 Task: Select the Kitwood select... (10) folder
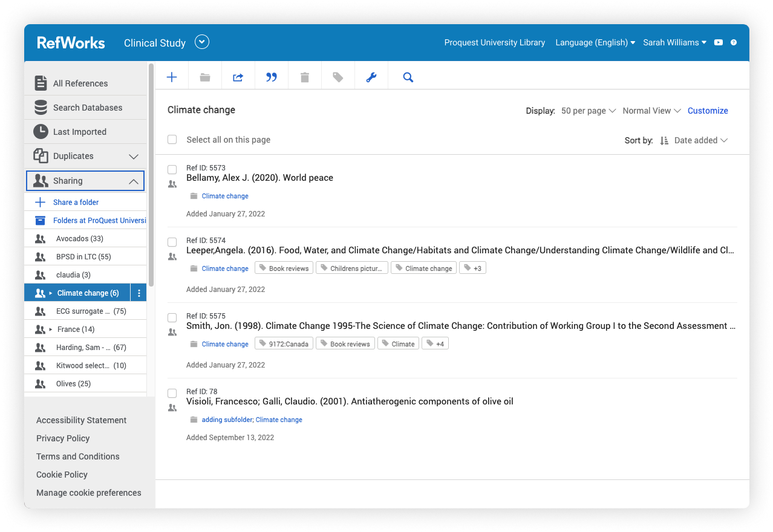(x=85, y=366)
